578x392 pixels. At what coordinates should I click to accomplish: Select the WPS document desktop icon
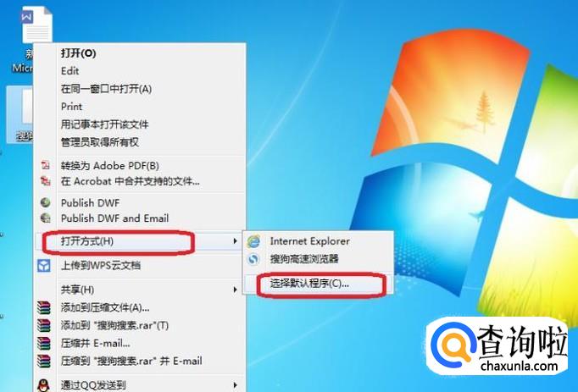(36, 25)
